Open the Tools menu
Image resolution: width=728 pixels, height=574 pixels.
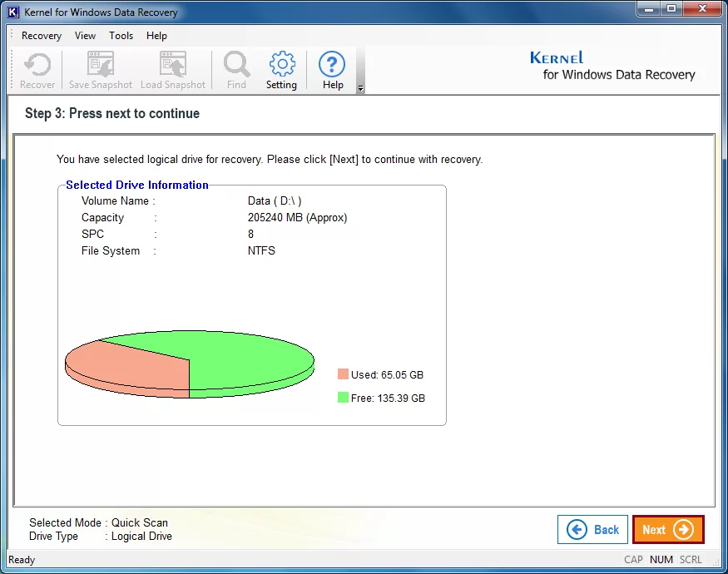121,36
